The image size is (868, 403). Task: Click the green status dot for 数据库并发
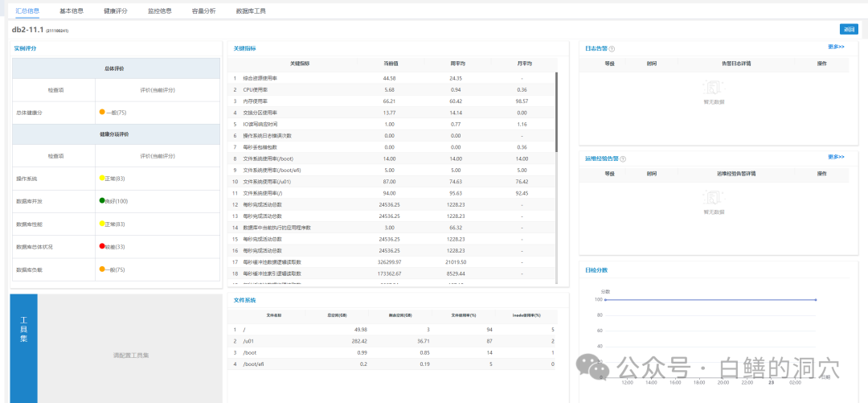[102, 200]
